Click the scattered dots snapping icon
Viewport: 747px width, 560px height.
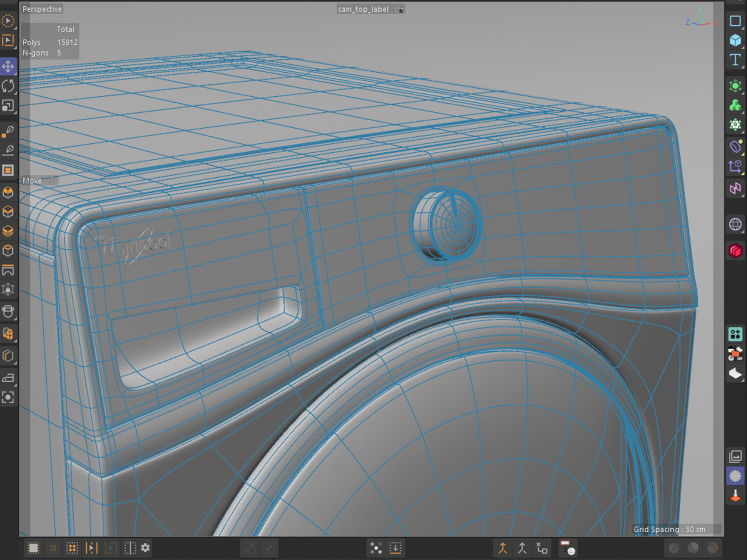pyautogui.click(x=376, y=548)
